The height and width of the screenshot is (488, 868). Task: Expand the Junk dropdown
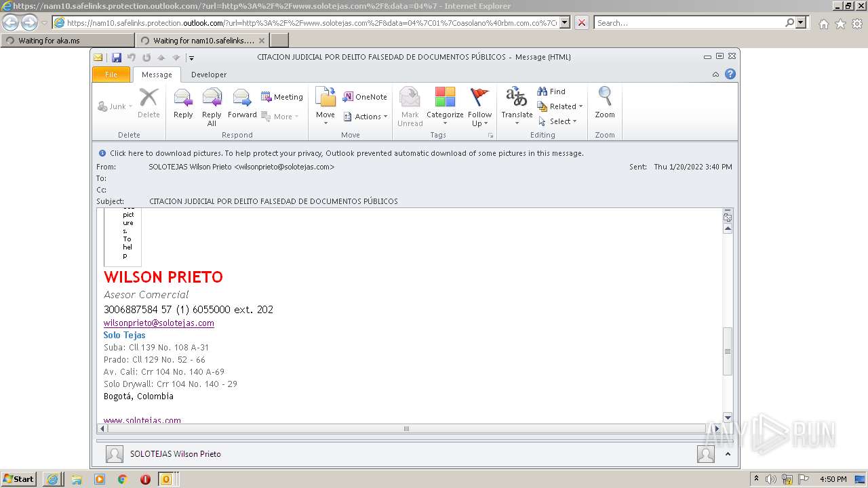coord(115,106)
